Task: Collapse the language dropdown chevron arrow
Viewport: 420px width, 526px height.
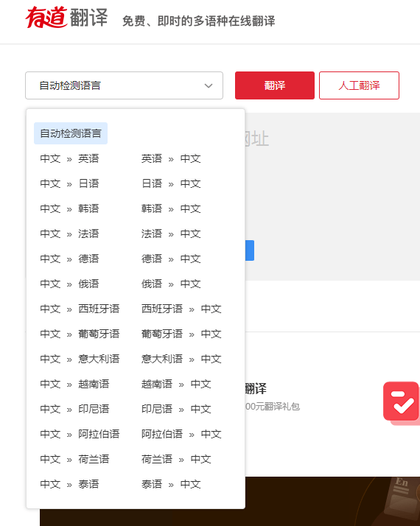Action: pyautogui.click(x=209, y=85)
